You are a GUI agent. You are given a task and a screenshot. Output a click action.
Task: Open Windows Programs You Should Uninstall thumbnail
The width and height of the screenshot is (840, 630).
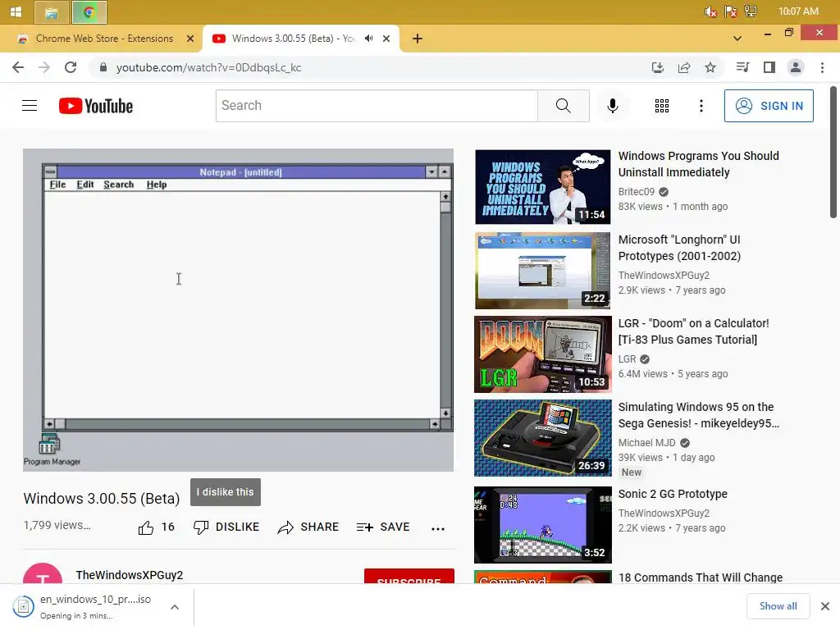coord(543,187)
